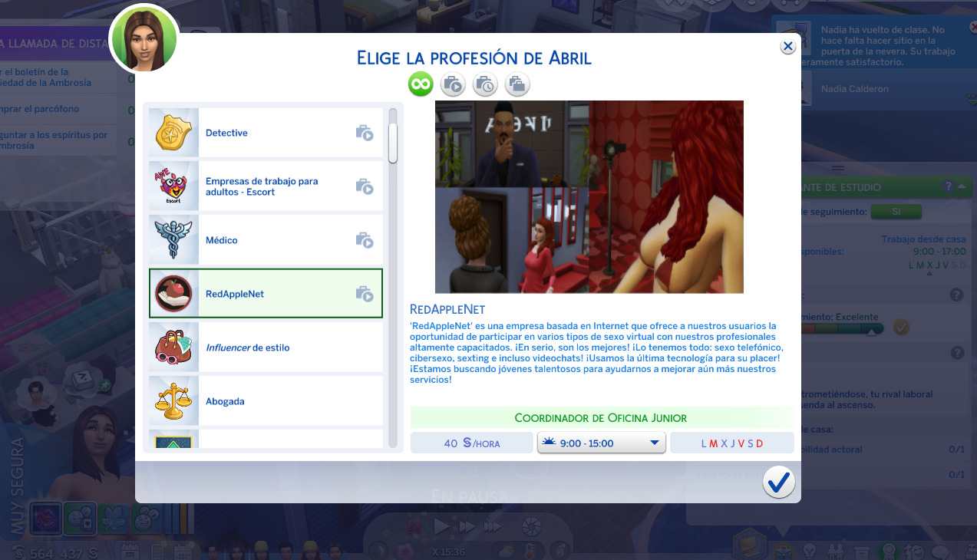The height and width of the screenshot is (560, 977).
Task: Click the RedAppleNet preview image
Action: coord(589,197)
